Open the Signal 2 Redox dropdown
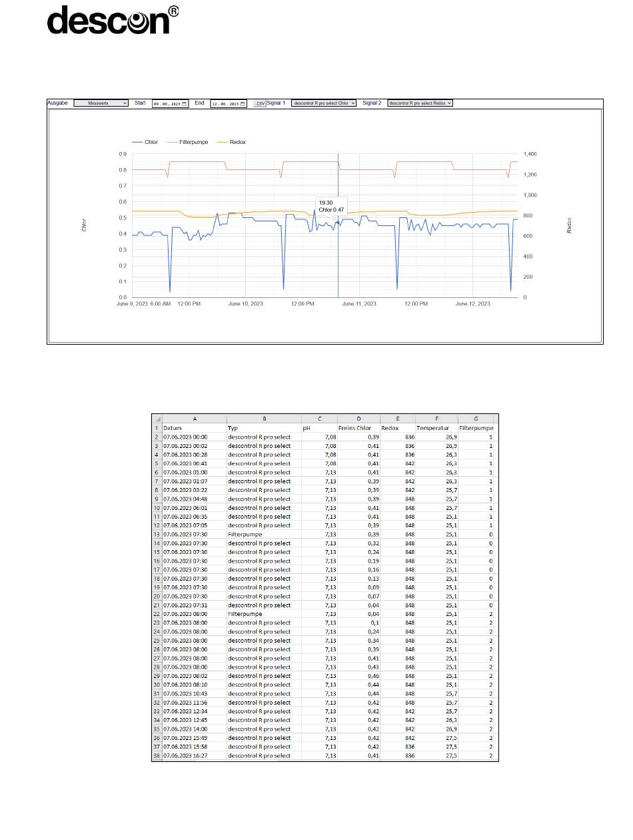 [x=420, y=103]
